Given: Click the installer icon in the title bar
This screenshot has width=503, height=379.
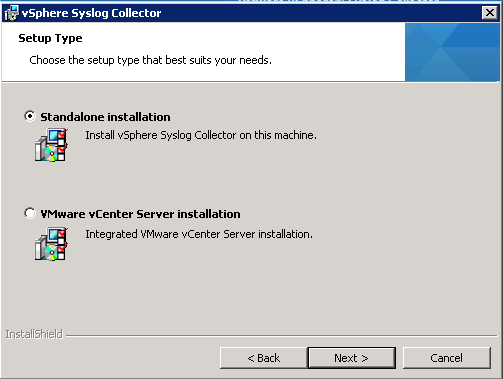Looking at the screenshot, I should coord(11,13).
